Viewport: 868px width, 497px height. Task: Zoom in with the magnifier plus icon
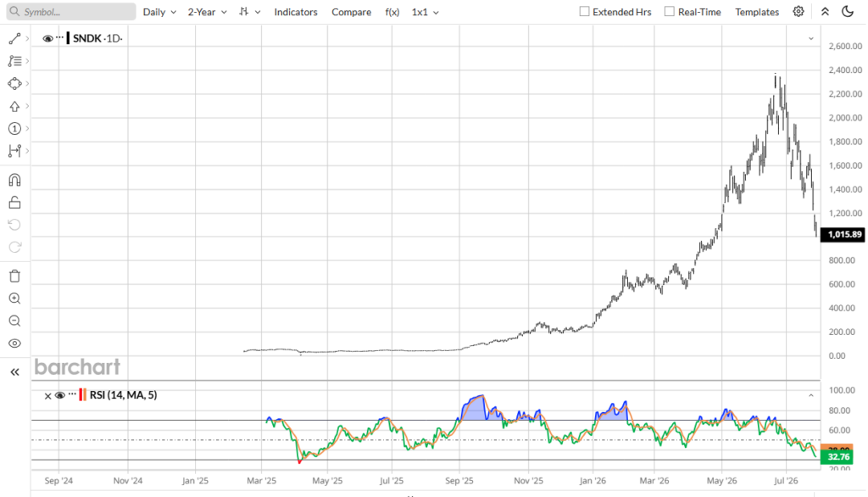[x=14, y=299]
